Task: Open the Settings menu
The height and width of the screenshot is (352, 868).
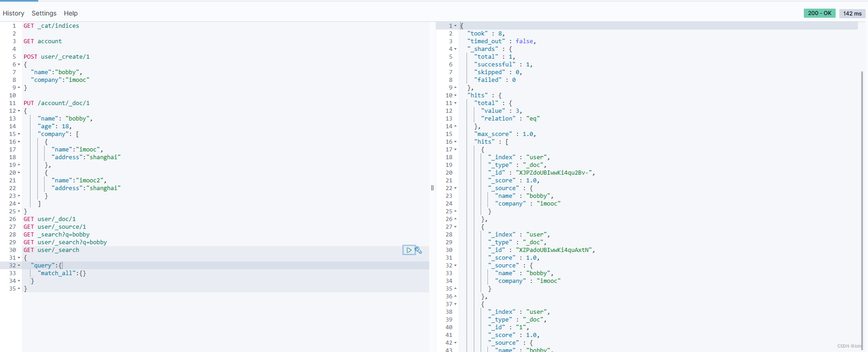Action: [44, 13]
